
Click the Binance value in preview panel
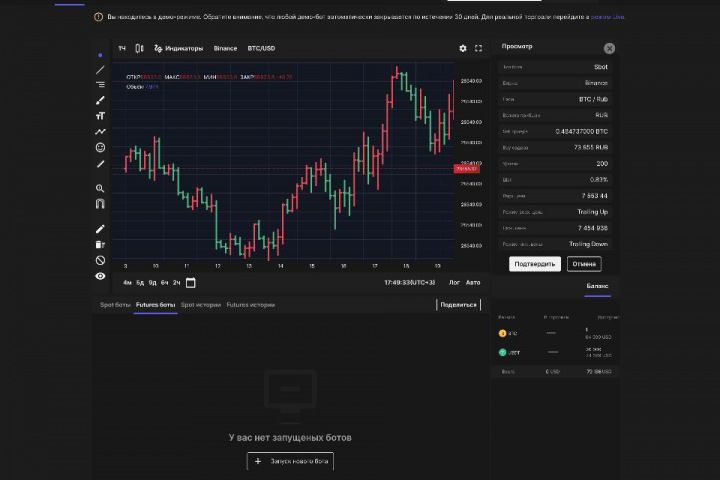[596, 83]
